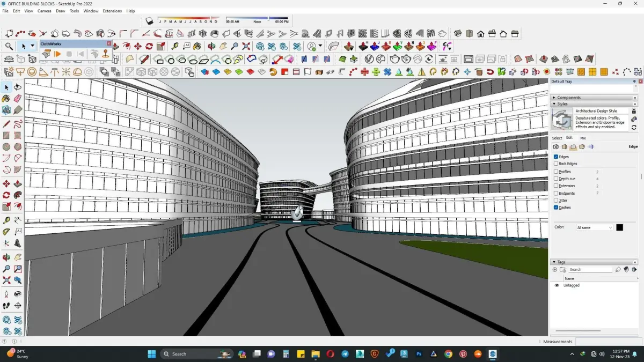Open the user account dropdown arrow
The height and width of the screenshot is (362, 644).
click(x=320, y=46)
